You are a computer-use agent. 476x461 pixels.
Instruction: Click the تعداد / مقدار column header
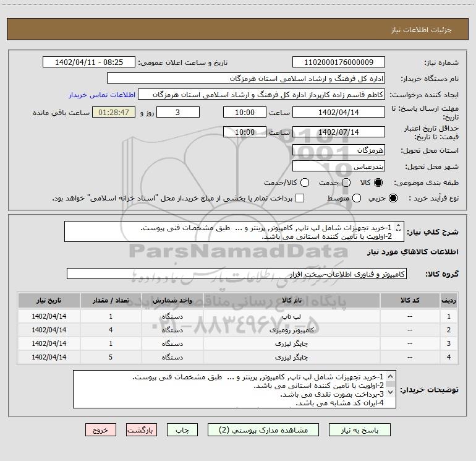[x=111, y=300]
